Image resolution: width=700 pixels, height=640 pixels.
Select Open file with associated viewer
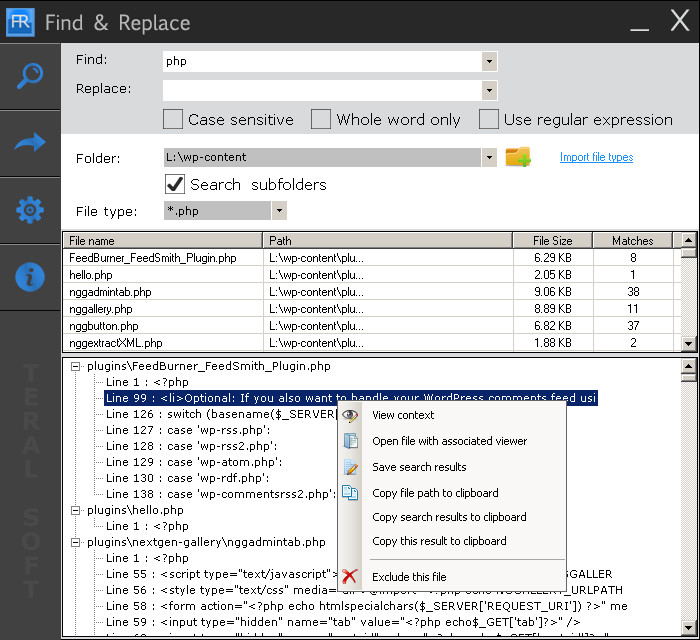pos(449,441)
